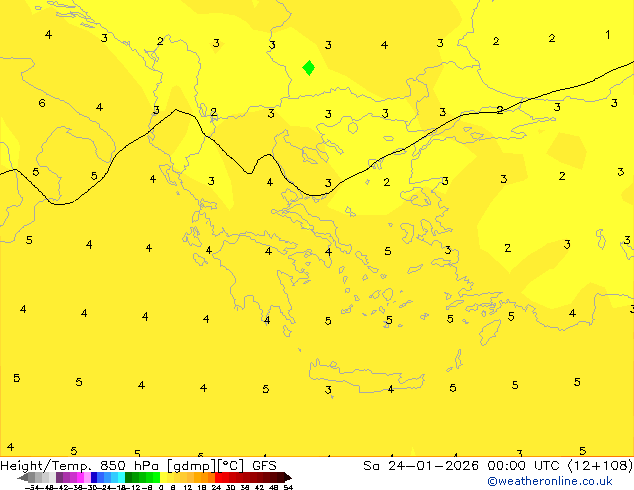This screenshot has width=634, height=490.
Task: Select the 'Sa 24-01-2026 00:00 UTC' timestamp
Action: pyautogui.click(x=463, y=465)
